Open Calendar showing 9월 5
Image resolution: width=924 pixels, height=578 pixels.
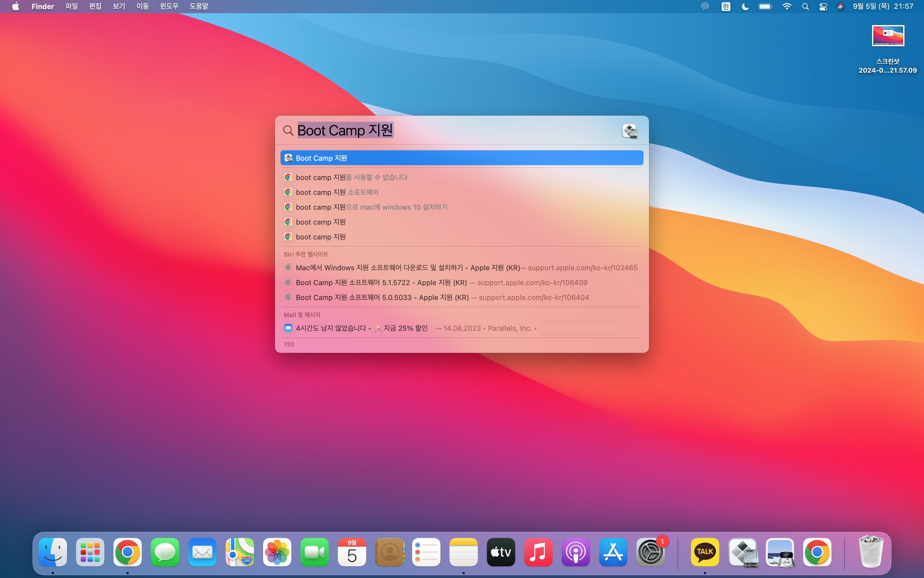click(x=352, y=552)
